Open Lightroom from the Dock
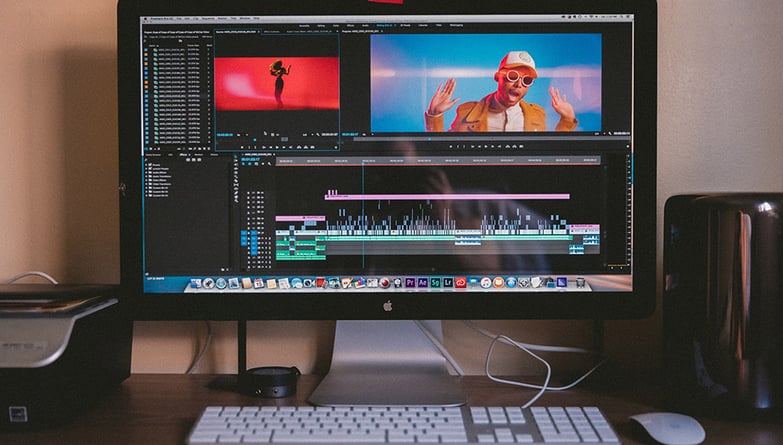 coord(448,283)
